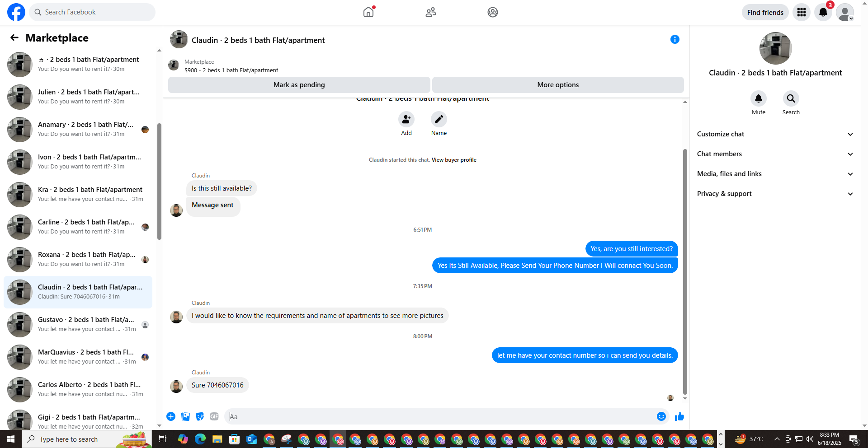Open the Windows Action Center notifications
This screenshot has height=448, width=868.
[x=854, y=439]
